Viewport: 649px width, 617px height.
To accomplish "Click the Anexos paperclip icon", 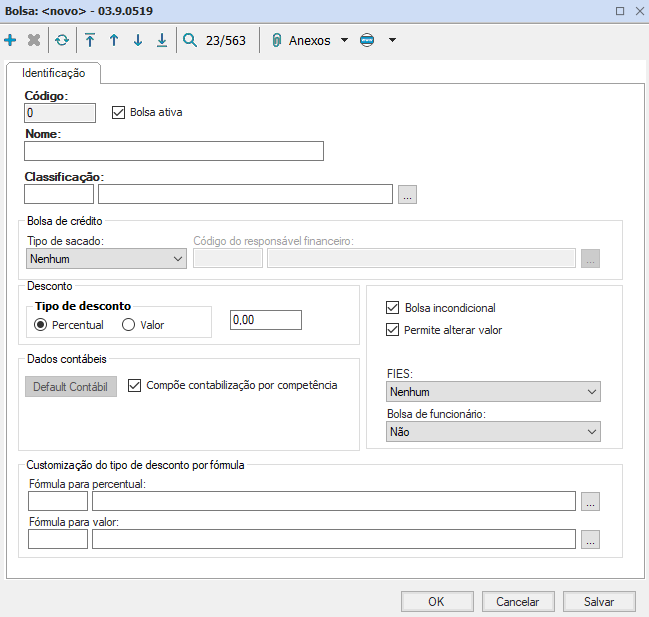I will 277,41.
